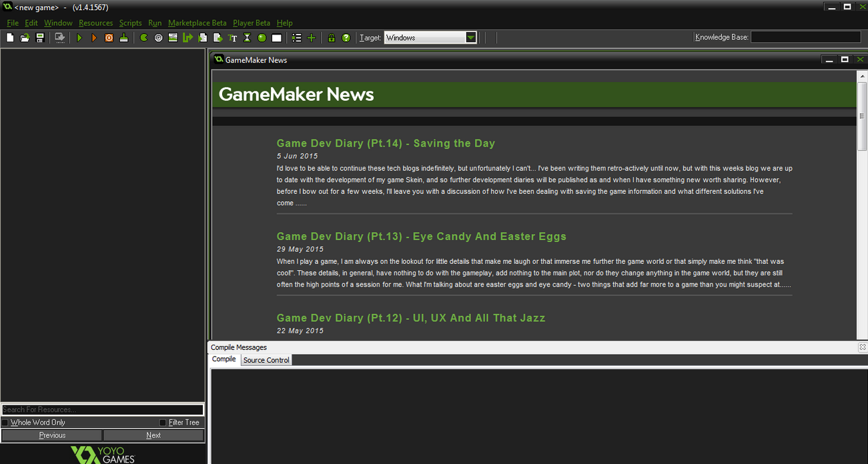868x464 pixels.
Task: Create a shader with document-arrow icon
Action: pos(218,38)
